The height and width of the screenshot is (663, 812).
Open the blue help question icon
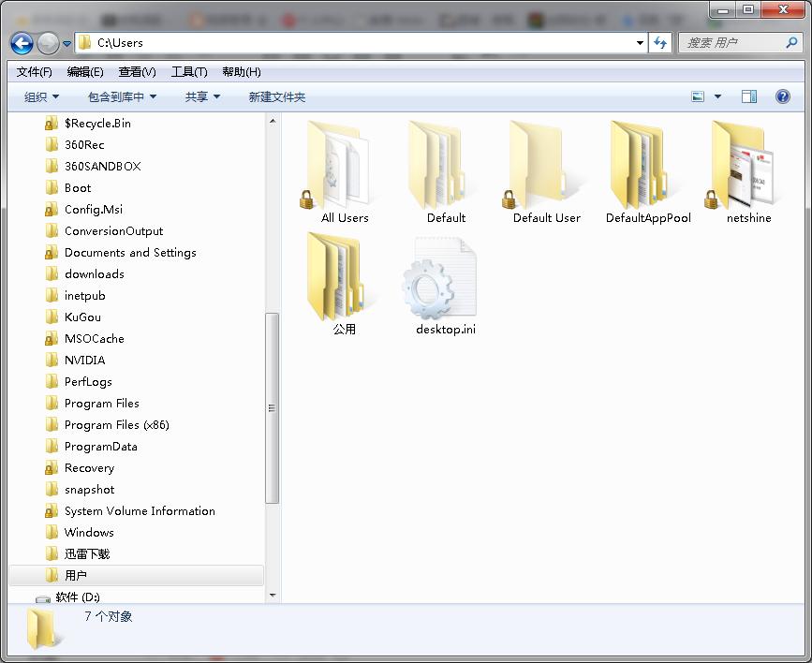pos(782,96)
